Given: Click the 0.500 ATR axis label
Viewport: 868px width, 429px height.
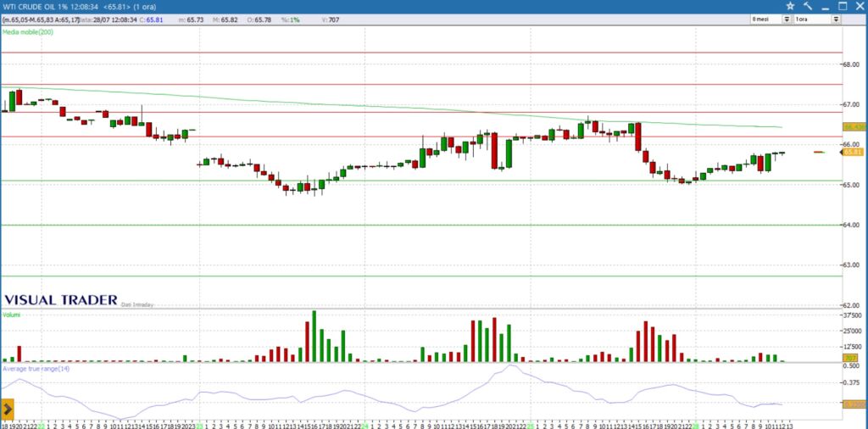Looking at the screenshot, I should pos(853,366).
